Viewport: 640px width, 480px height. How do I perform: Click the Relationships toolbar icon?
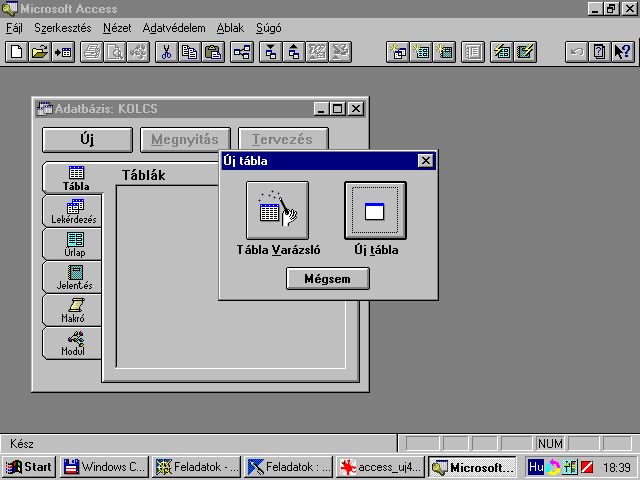(242, 51)
